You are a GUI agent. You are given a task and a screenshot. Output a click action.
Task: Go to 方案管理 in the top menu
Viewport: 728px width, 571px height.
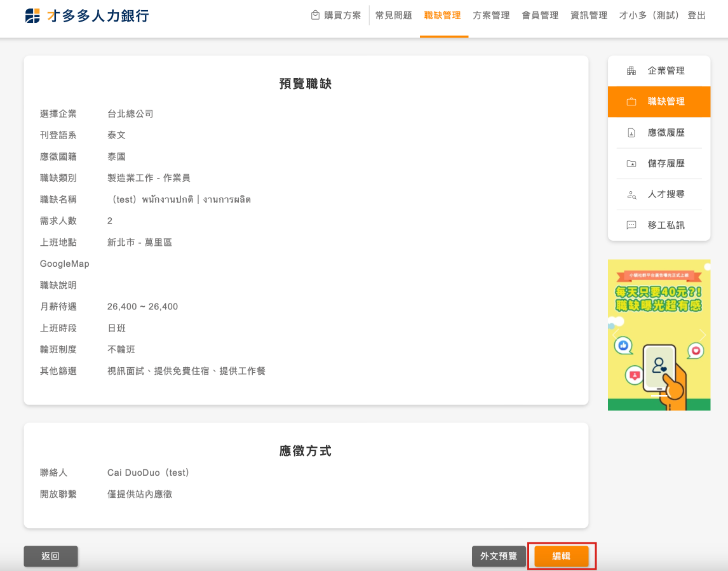coord(491,15)
